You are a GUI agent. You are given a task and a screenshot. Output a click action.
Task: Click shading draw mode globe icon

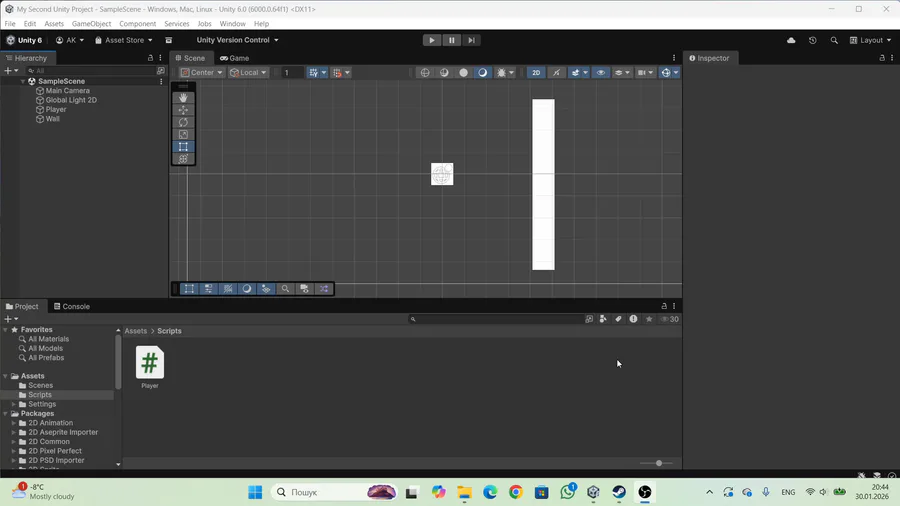click(x=425, y=73)
